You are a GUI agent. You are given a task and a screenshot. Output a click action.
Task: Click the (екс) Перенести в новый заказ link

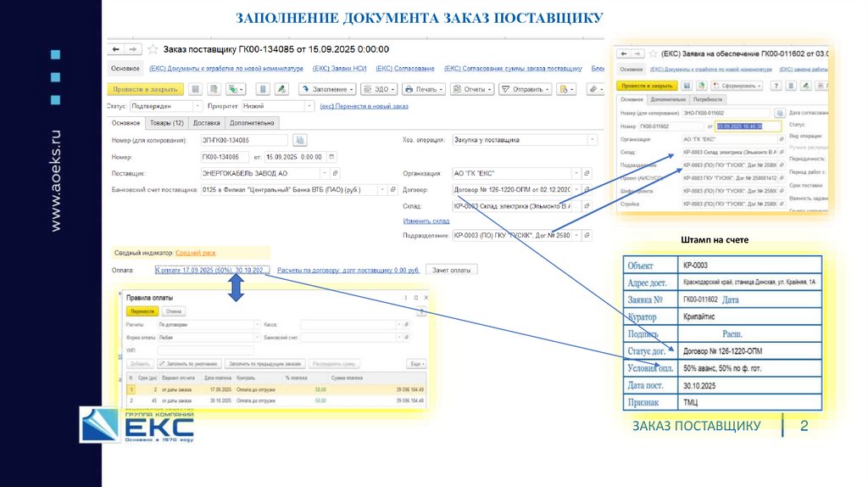pos(364,106)
